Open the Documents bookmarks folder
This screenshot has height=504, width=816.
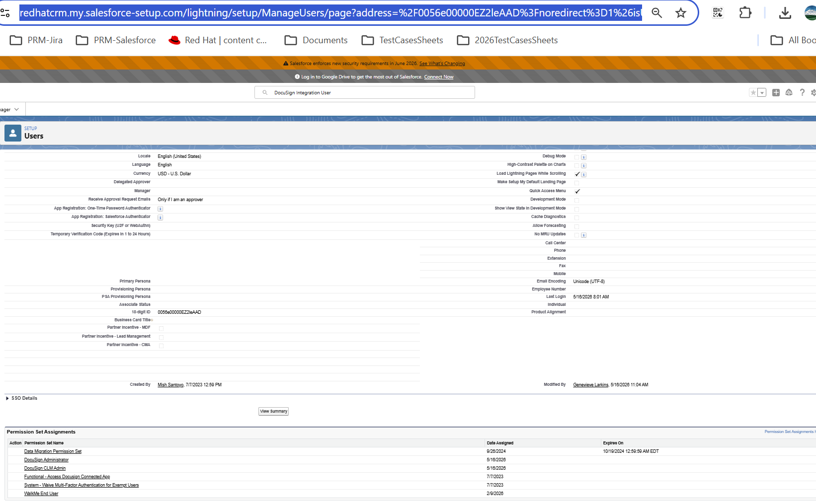316,40
